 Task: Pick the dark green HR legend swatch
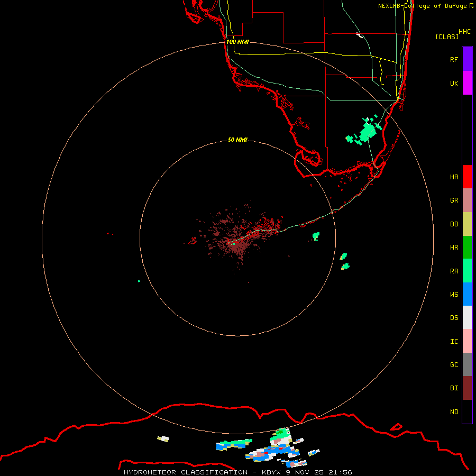click(x=467, y=248)
